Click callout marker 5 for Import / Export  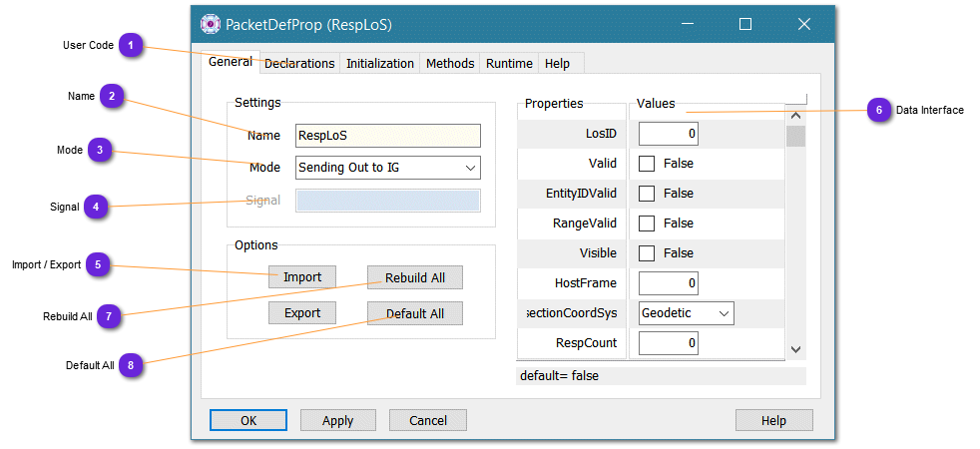click(x=98, y=264)
